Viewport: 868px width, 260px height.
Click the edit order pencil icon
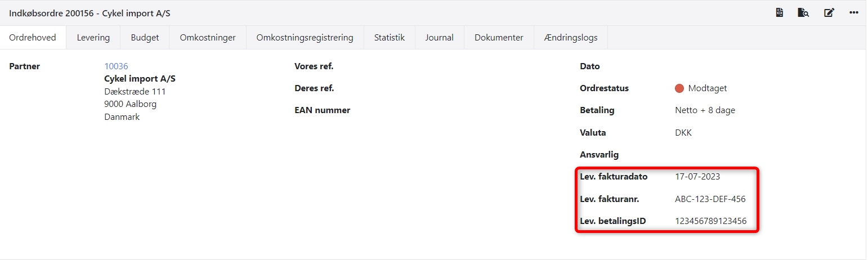(829, 12)
